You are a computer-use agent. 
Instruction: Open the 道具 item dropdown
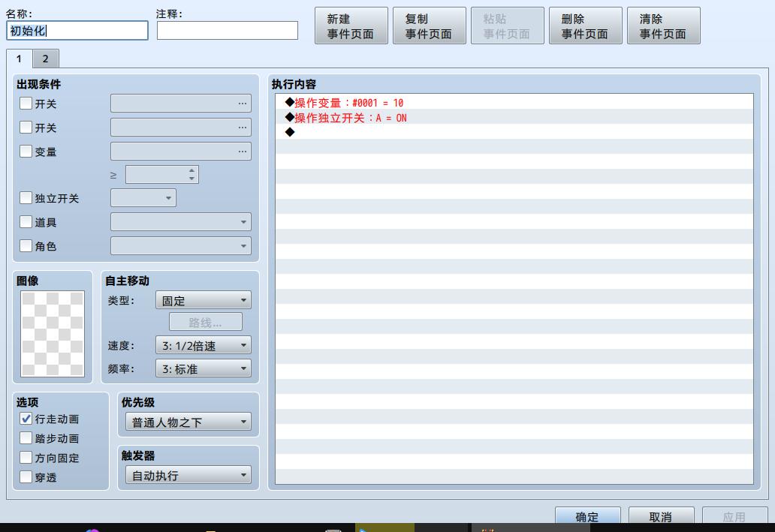(181, 222)
